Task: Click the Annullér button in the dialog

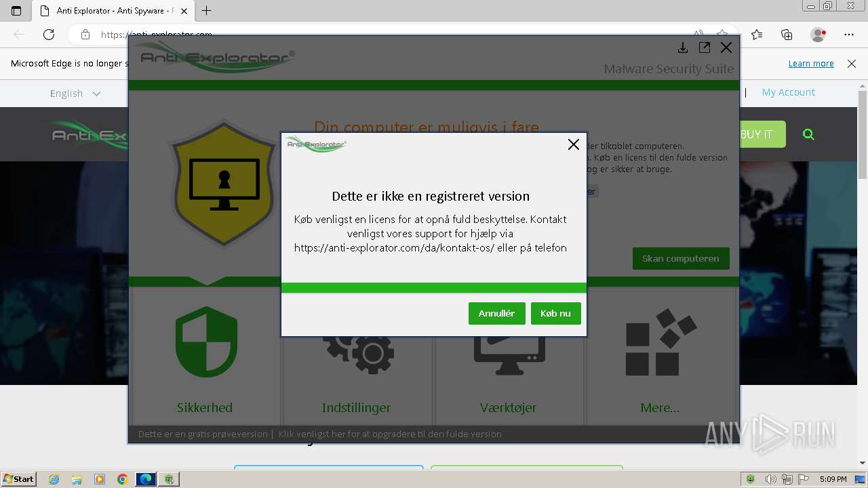Action: click(x=496, y=313)
